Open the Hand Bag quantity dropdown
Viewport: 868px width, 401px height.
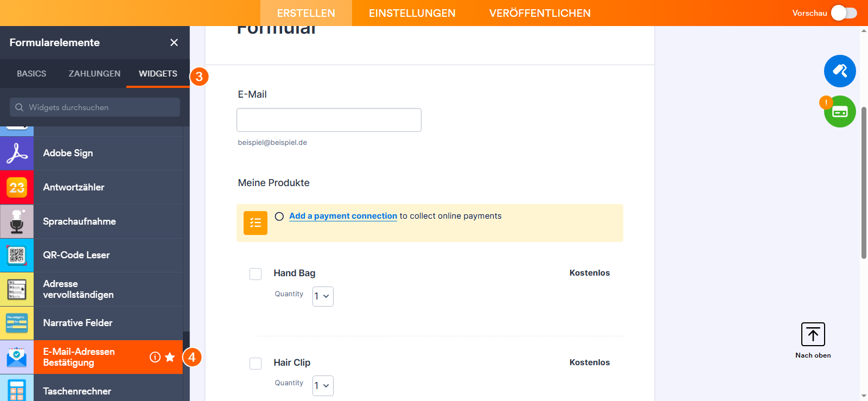pyautogui.click(x=323, y=296)
